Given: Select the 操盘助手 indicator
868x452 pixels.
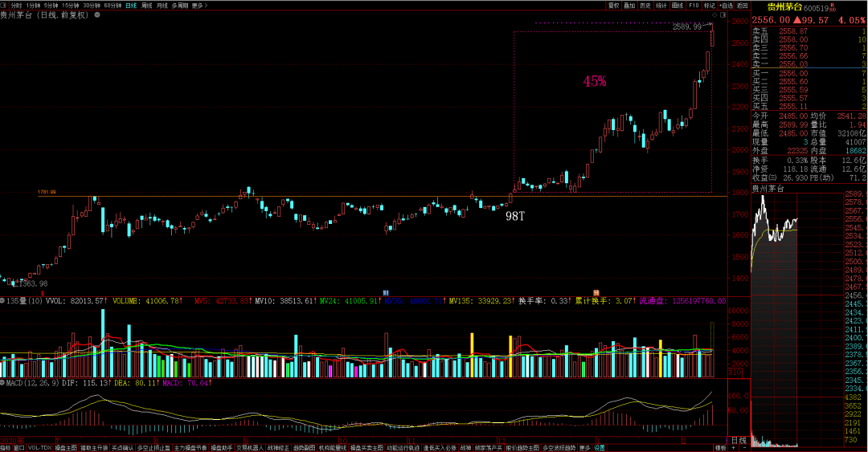Looking at the screenshot, I should [222, 447].
